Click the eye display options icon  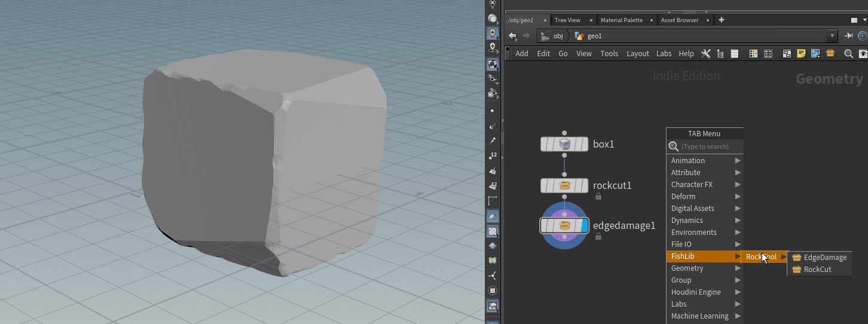pos(863,54)
